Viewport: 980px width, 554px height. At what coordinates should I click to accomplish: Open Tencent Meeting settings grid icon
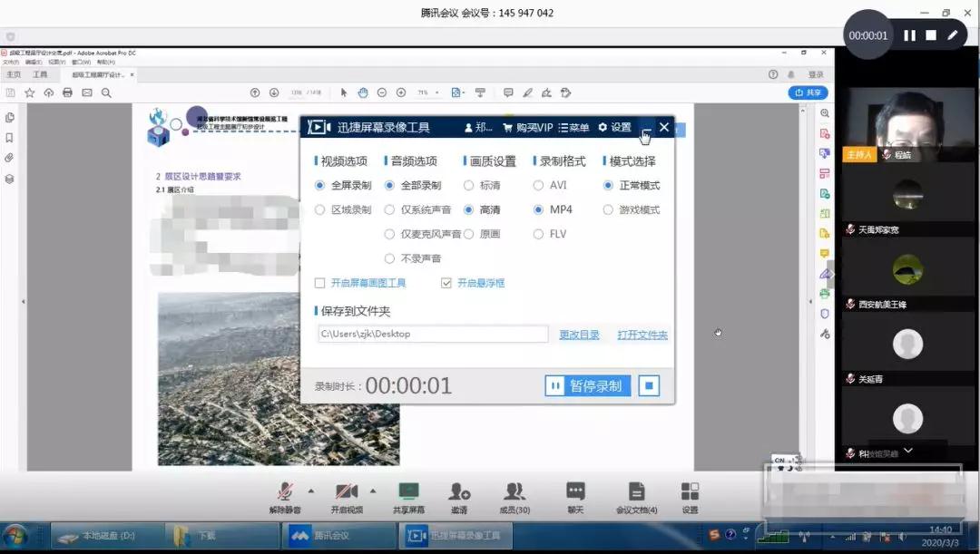click(690, 498)
